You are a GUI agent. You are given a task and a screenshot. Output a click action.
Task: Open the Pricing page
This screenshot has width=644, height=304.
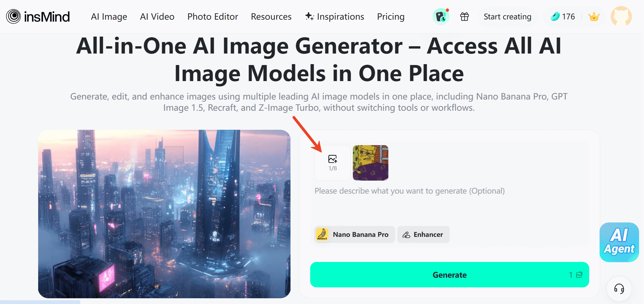pos(390,17)
